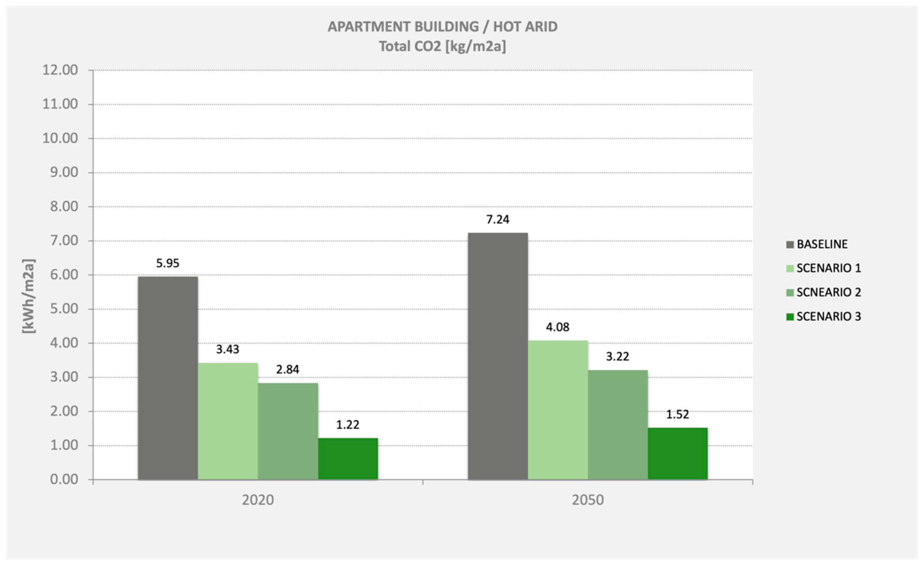Click the SCENARIO 3 legend text label
The width and height of the screenshot is (924, 566).
pyautogui.click(x=828, y=317)
